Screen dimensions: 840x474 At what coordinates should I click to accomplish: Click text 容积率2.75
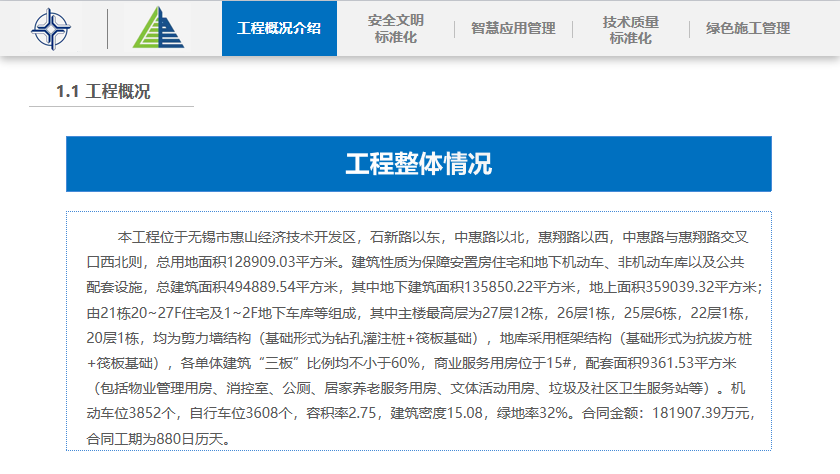point(341,413)
